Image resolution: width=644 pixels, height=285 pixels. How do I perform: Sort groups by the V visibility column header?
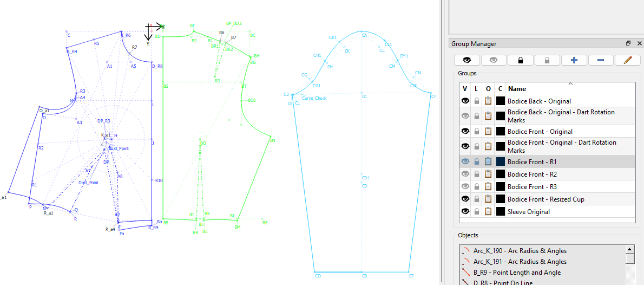[x=464, y=89]
